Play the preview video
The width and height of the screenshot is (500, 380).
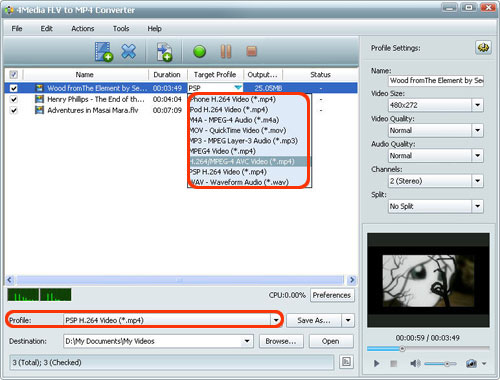point(376,363)
